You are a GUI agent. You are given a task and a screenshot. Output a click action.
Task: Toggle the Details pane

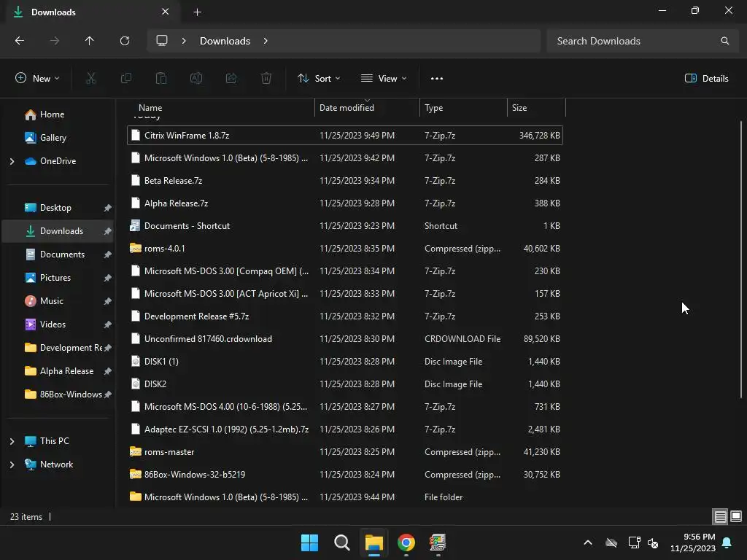(x=706, y=79)
